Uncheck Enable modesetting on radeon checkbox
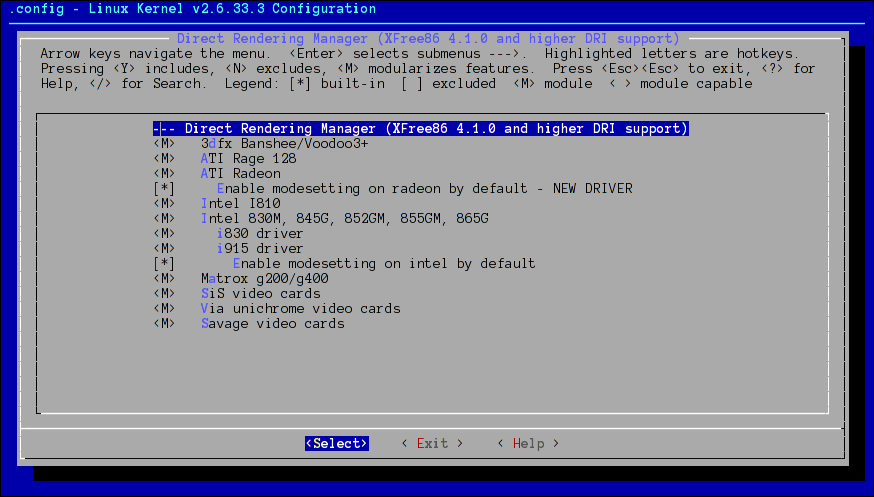The image size is (874, 497). coord(164,189)
